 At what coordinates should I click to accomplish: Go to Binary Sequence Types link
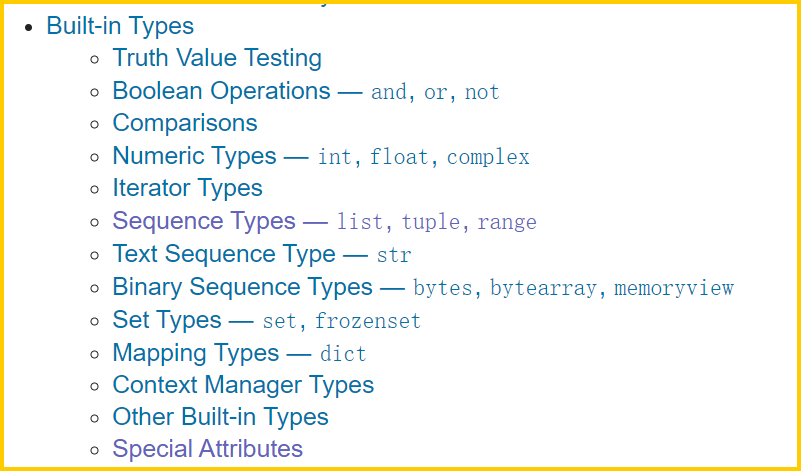(423, 287)
